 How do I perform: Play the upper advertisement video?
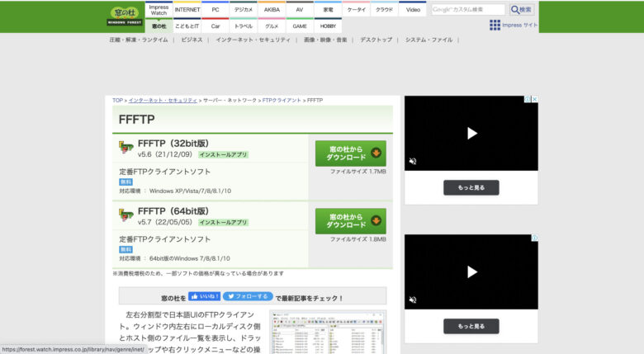click(x=472, y=133)
